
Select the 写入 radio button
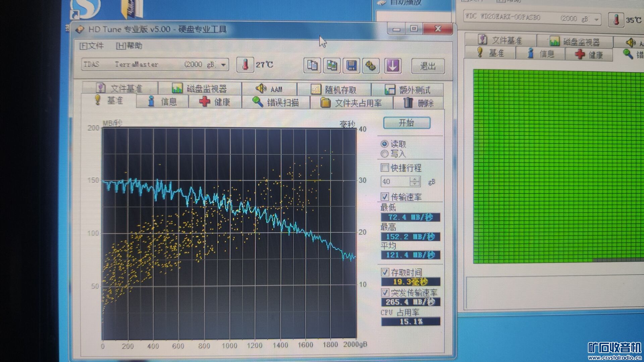click(x=384, y=154)
